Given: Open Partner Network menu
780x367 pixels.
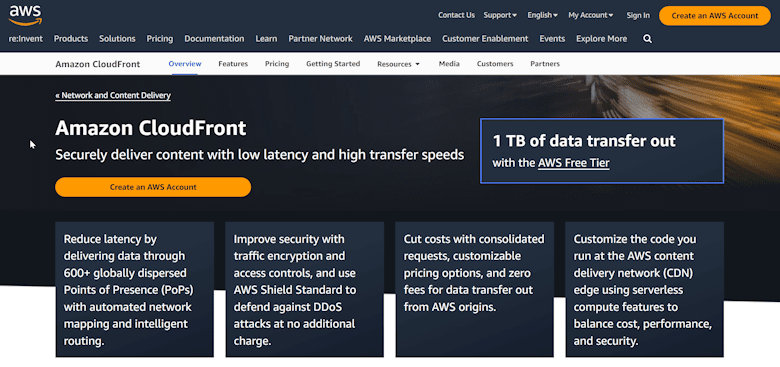Looking at the screenshot, I should [x=320, y=39].
